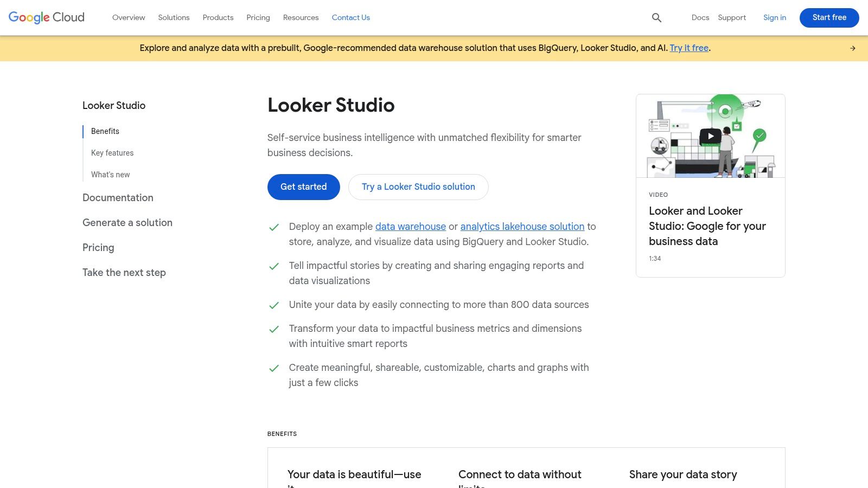Select What's new in the sidebar
The width and height of the screenshot is (868, 488).
[x=110, y=175]
